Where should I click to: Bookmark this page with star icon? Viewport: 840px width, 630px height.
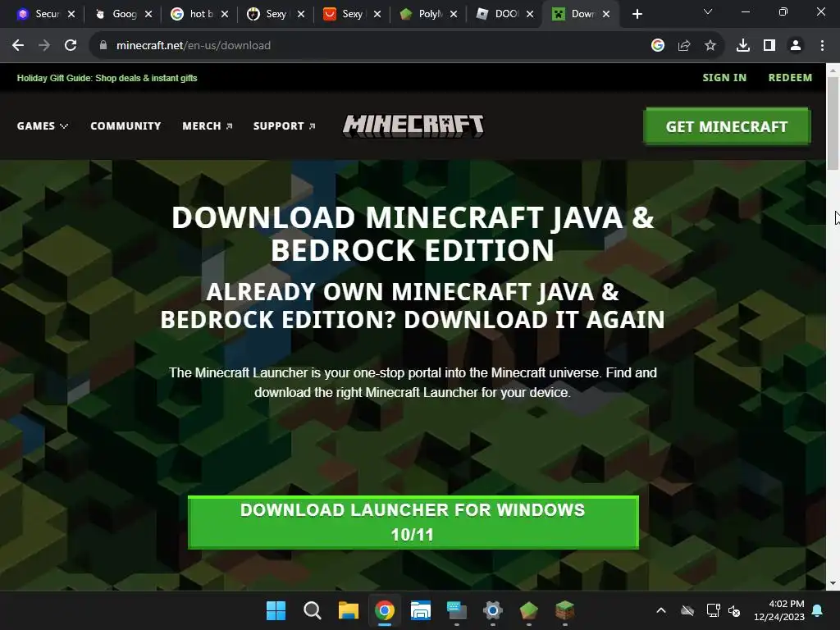pos(710,46)
